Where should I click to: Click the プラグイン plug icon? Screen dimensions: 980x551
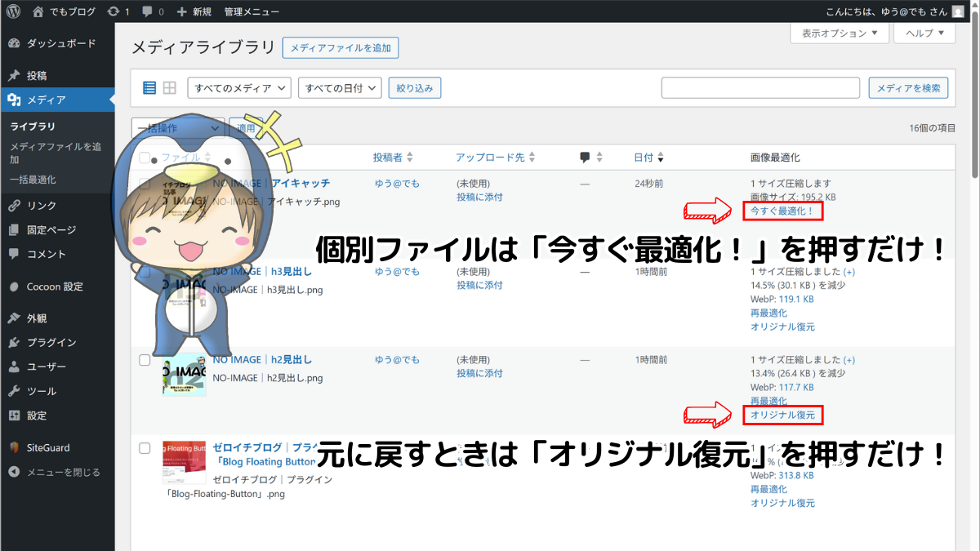(14, 342)
